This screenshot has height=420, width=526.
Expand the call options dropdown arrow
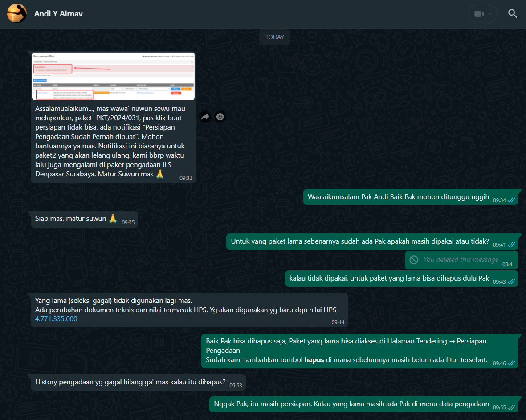coord(490,14)
